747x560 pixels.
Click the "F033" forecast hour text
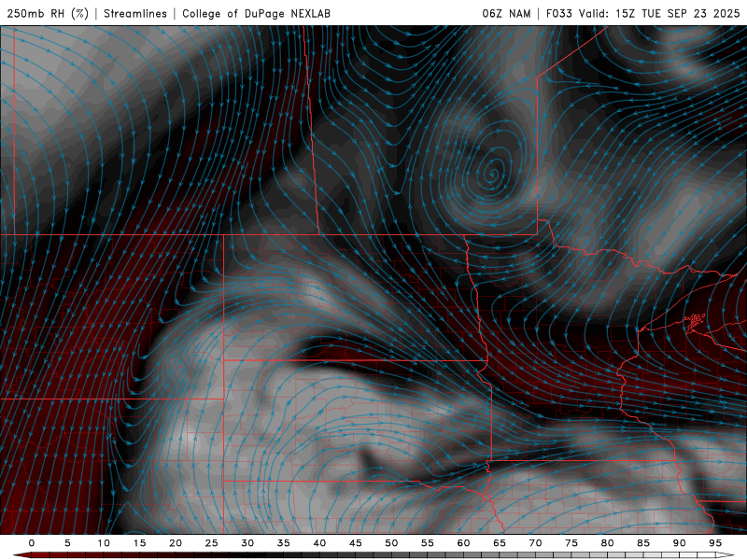click(558, 13)
